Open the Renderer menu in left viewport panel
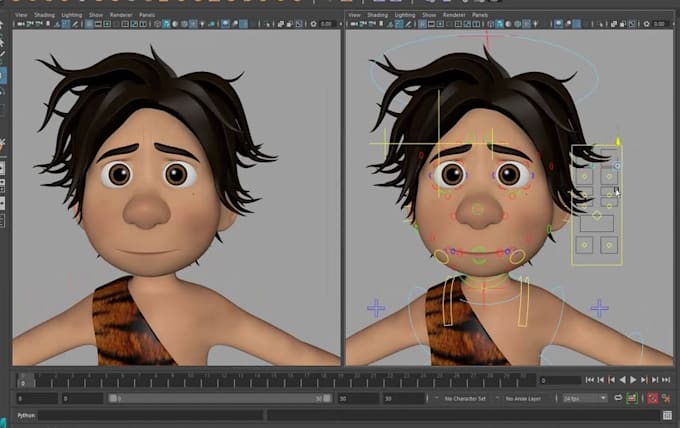This screenshot has height=428, width=680. [x=121, y=15]
